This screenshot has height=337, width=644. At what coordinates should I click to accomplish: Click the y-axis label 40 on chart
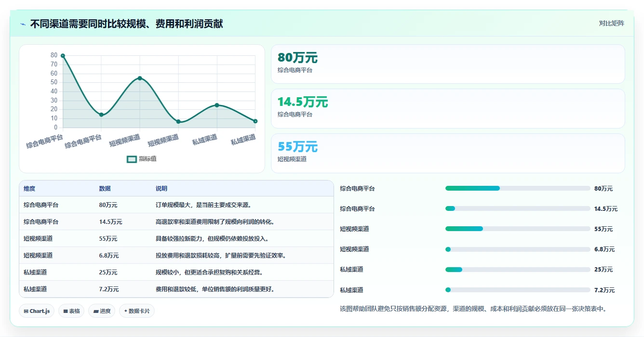click(54, 91)
